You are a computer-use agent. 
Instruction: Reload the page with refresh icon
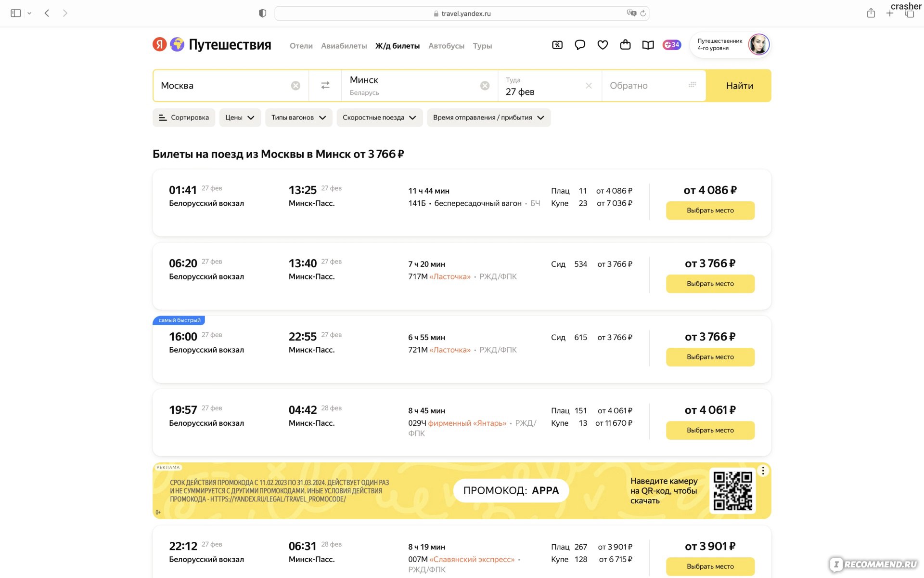pos(643,13)
